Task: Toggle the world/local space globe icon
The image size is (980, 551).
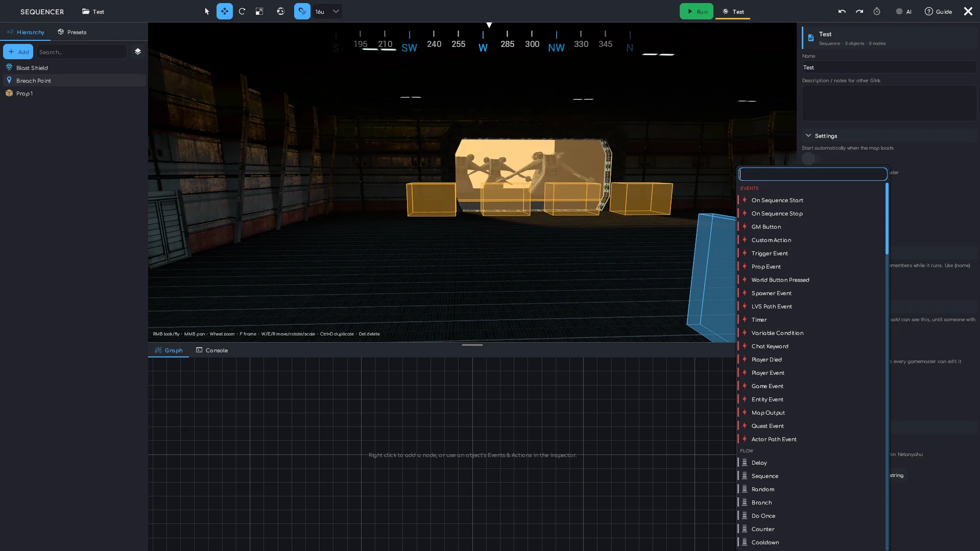Action: (280, 11)
